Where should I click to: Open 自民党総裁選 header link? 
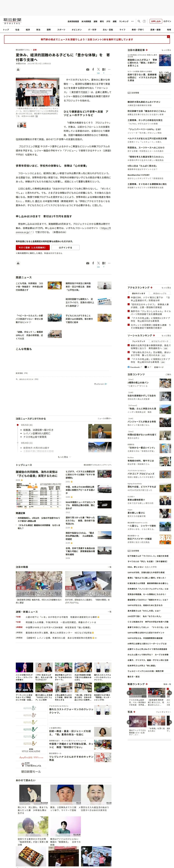[73, 21]
